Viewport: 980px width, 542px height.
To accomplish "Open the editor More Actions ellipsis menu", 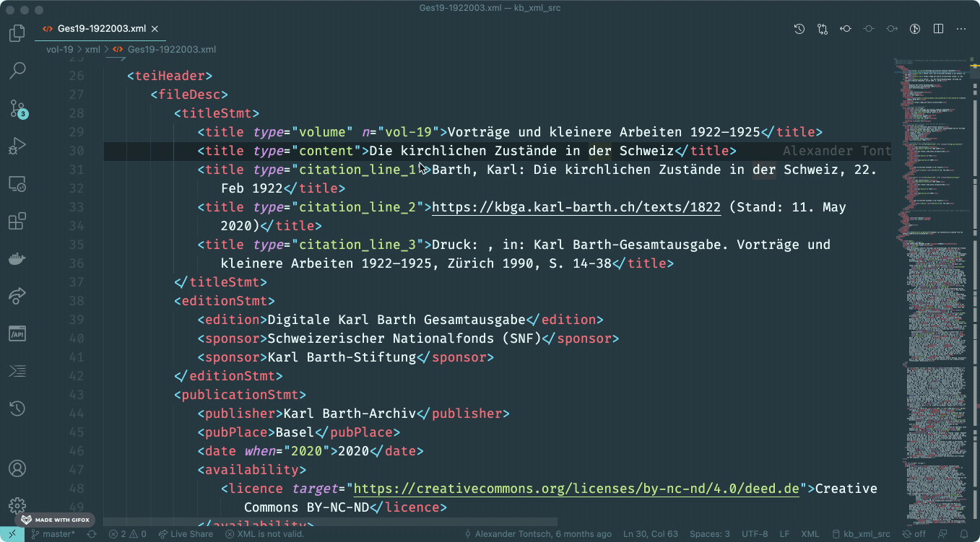I will point(961,29).
